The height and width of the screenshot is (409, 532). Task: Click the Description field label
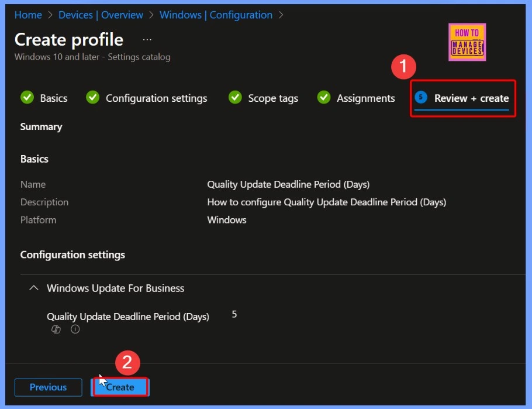(x=44, y=202)
